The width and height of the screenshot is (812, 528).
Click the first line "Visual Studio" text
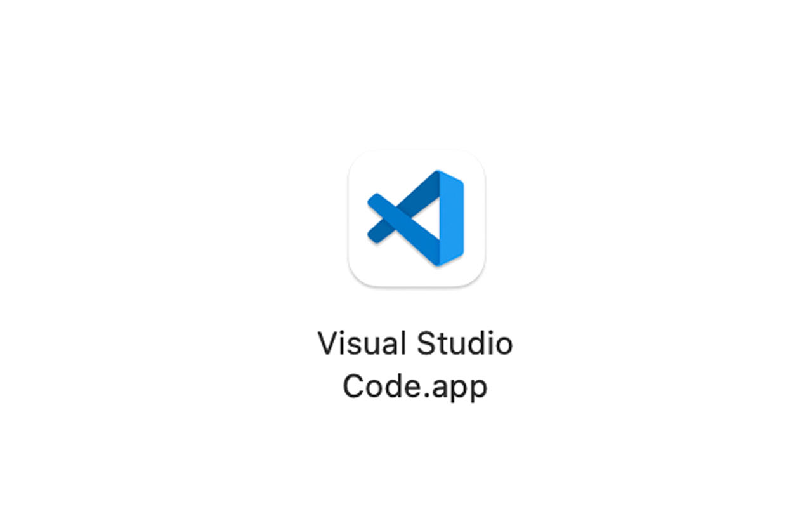[x=416, y=343]
